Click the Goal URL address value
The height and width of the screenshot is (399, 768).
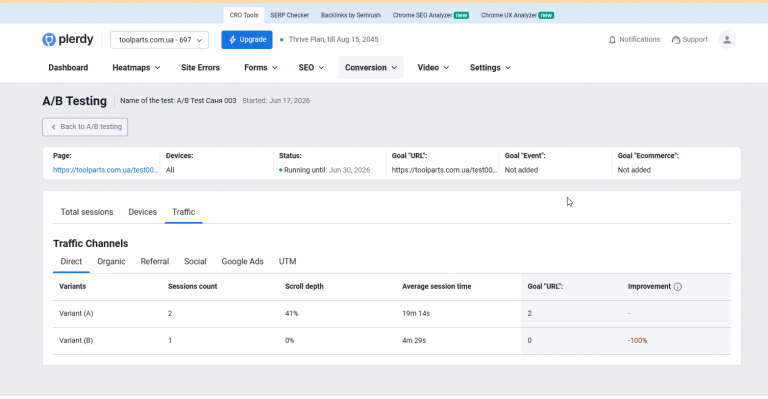click(444, 170)
